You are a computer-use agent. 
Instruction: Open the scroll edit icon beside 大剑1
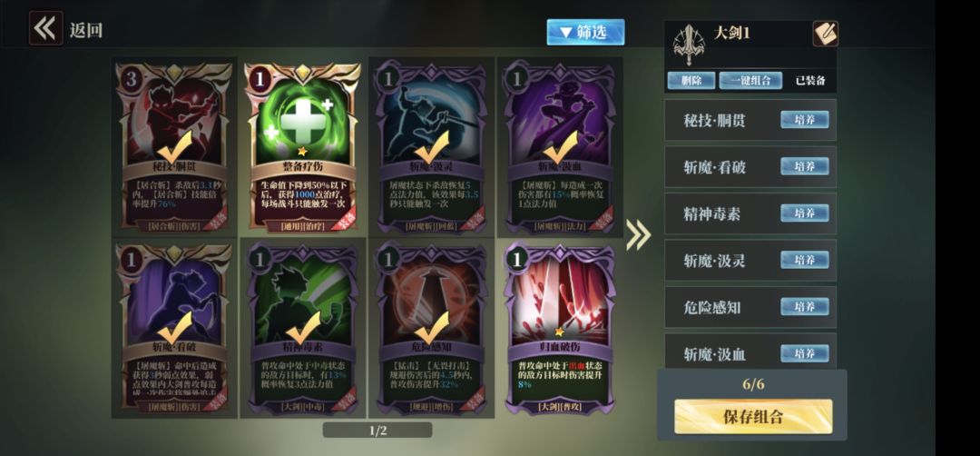825,34
